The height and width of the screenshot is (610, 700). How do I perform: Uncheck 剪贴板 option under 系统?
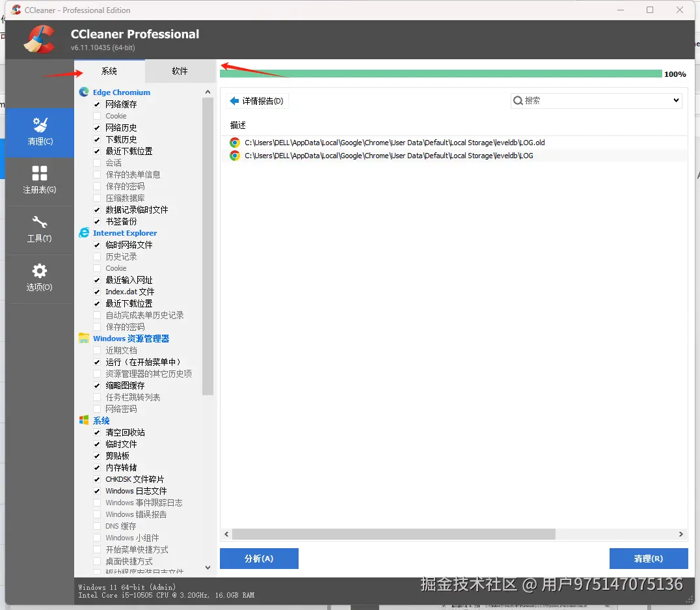pos(97,456)
